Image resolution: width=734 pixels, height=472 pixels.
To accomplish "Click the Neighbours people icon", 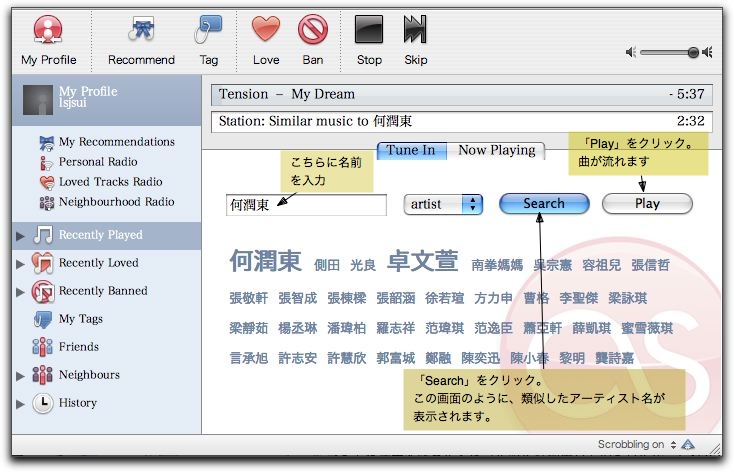I will (42, 375).
